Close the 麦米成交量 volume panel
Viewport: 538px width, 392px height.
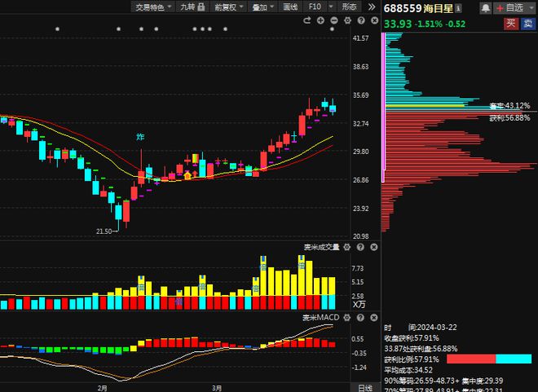(374, 247)
